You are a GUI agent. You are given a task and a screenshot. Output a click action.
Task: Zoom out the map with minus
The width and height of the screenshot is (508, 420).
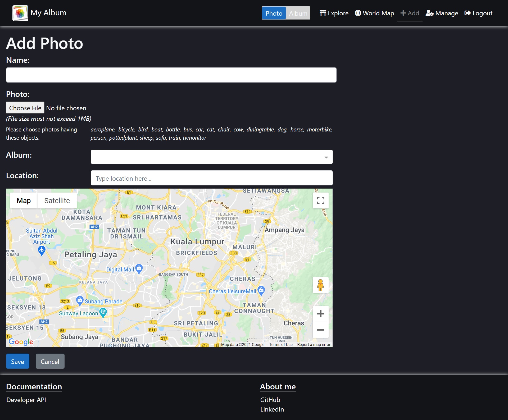(x=320, y=330)
